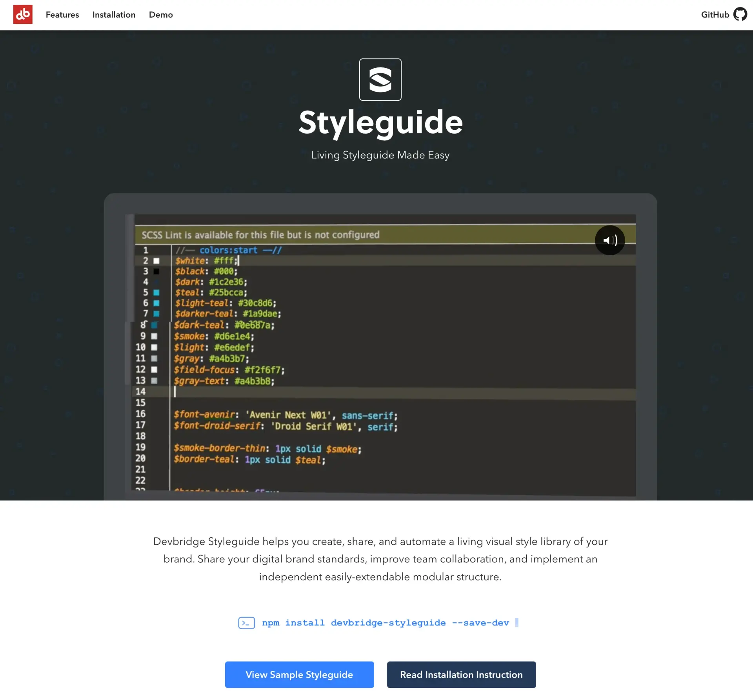This screenshot has height=700, width=753.
Task: Click the '$border-teal' code line
Action: pyautogui.click(x=249, y=459)
